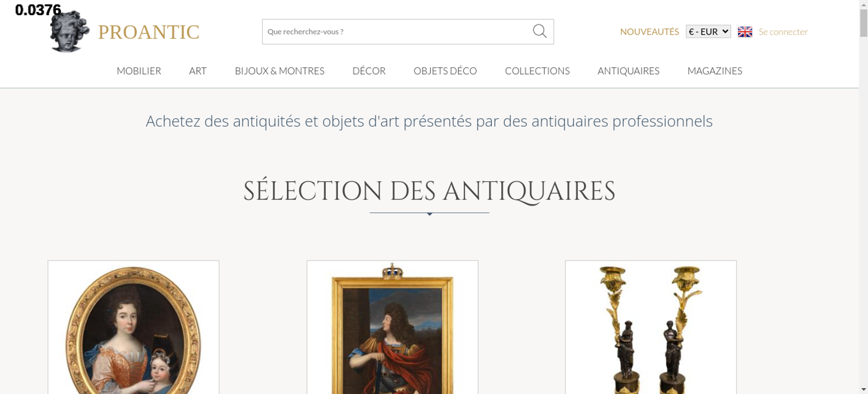Click the NOUVEAUTÉS link
This screenshot has width=868, height=394.
(649, 32)
